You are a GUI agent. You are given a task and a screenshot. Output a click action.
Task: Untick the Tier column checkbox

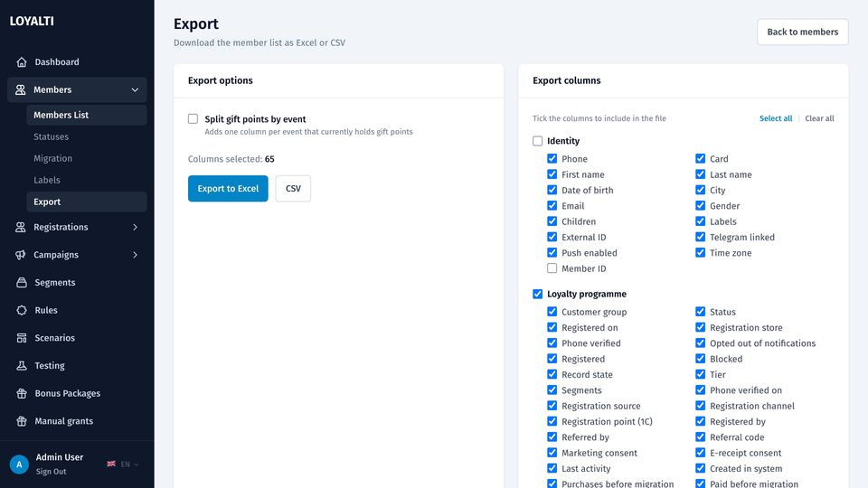coord(700,374)
